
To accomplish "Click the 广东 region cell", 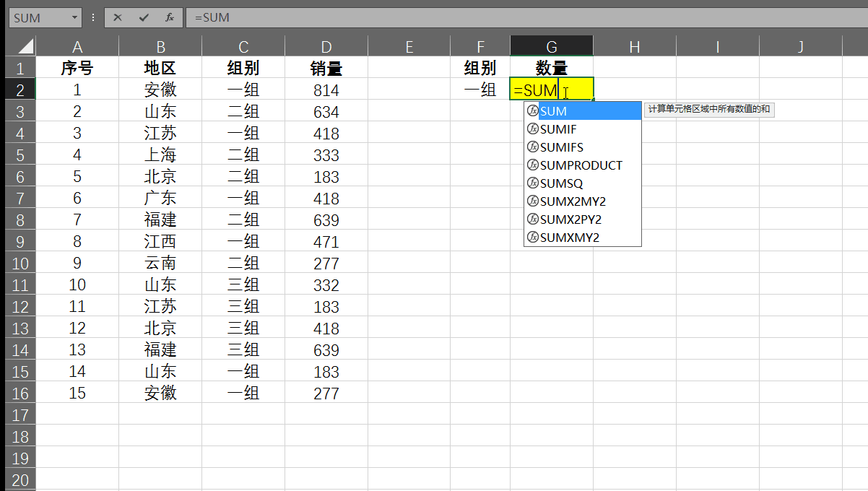I will pos(160,199).
